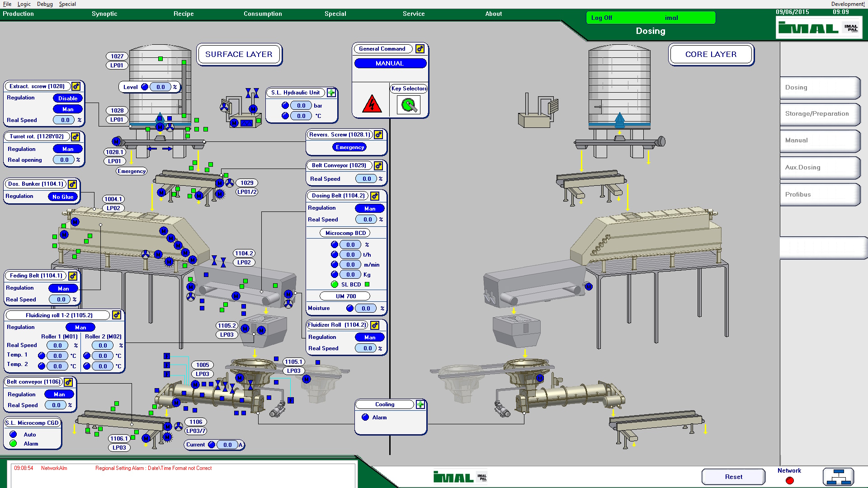
Task: Click the Level value field on silo
Action: click(160, 87)
